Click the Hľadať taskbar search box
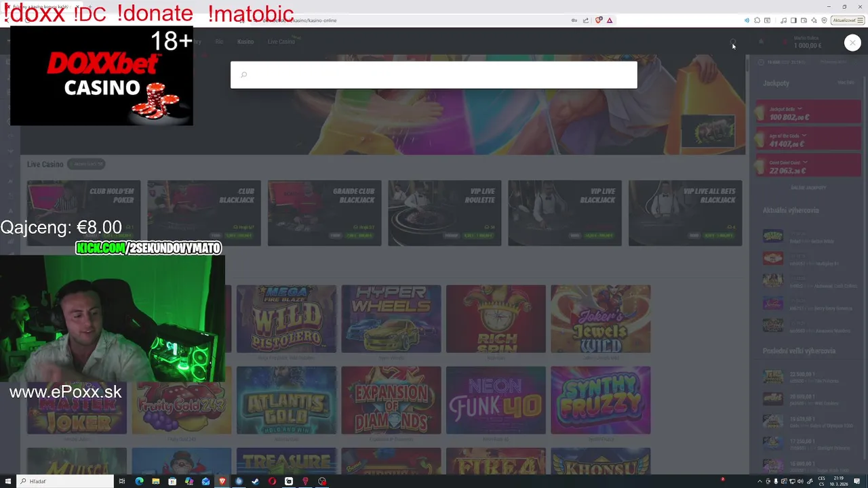 tap(66, 481)
